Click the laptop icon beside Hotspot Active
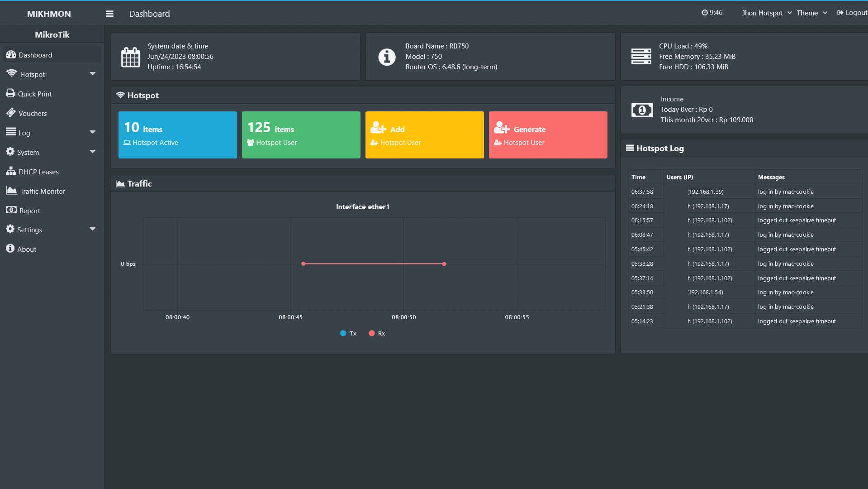 (x=127, y=143)
